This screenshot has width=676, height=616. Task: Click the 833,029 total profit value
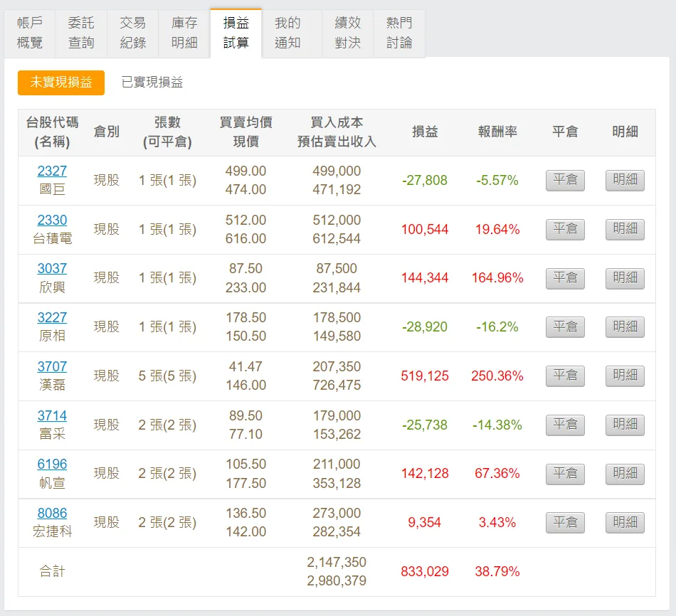[425, 572]
